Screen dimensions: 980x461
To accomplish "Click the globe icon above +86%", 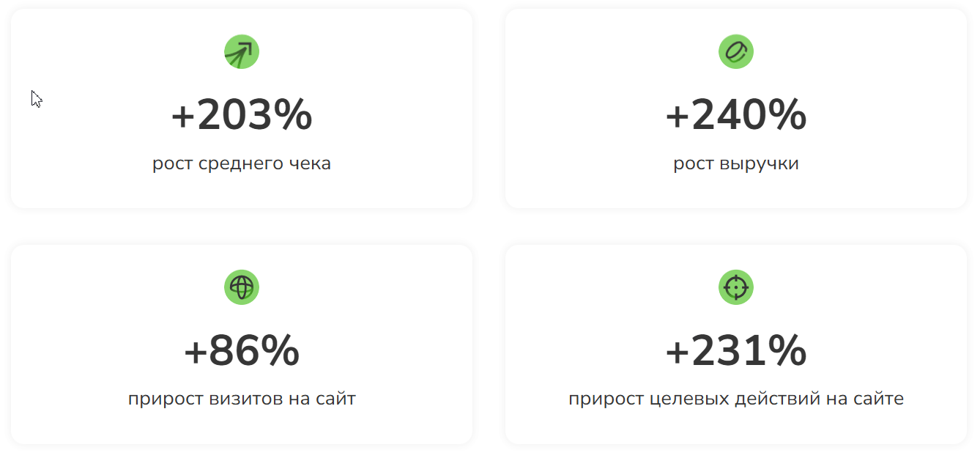I will pos(242,287).
